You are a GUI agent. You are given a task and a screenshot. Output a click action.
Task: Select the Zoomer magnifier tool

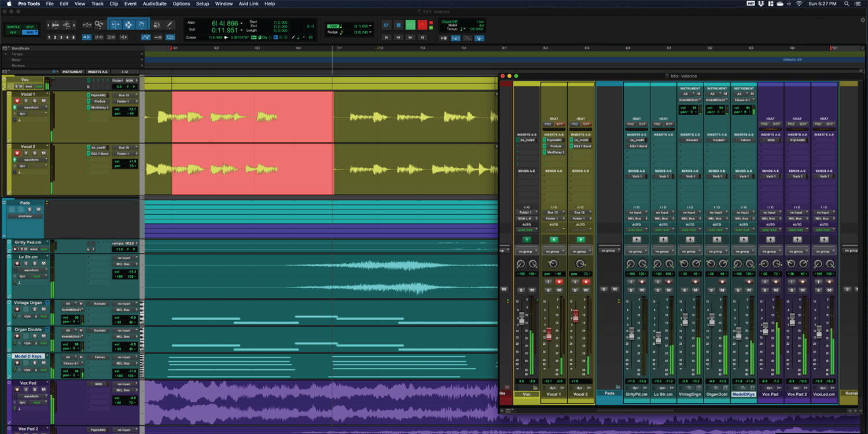pos(100,24)
